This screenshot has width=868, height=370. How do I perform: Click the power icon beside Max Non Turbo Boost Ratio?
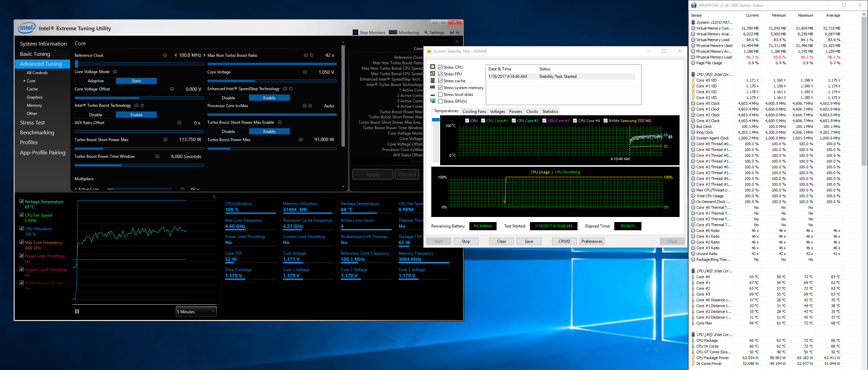312,55
